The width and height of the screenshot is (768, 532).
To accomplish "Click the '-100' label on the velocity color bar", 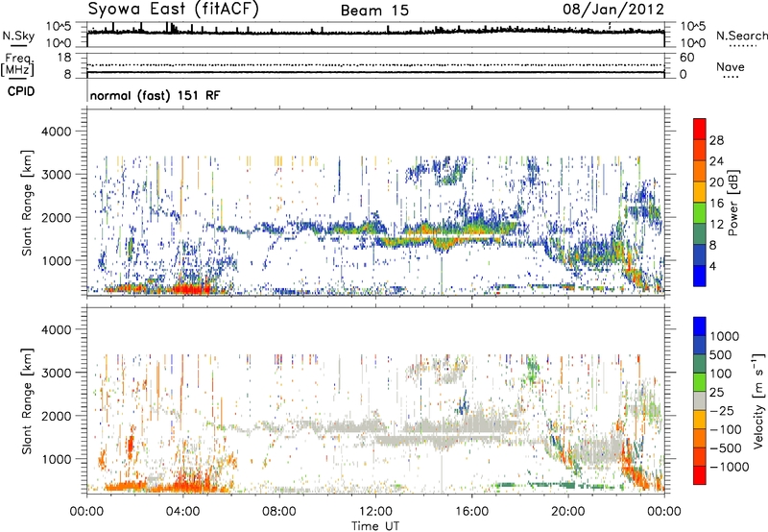I will (x=726, y=429).
